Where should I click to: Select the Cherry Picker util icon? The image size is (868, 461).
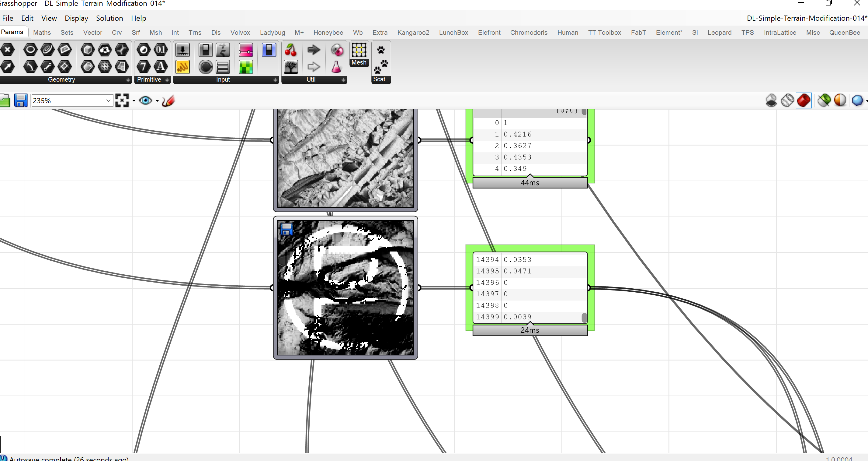[x=290, y=50]
